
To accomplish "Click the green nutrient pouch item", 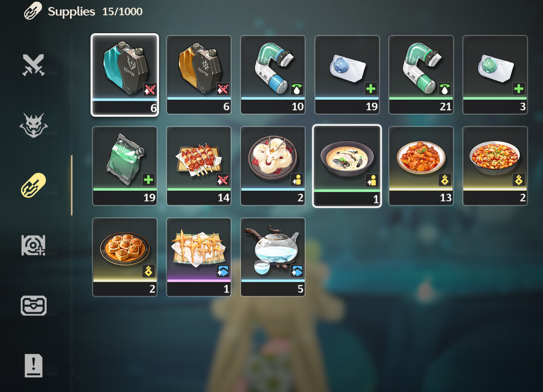I will coord(125,166).
